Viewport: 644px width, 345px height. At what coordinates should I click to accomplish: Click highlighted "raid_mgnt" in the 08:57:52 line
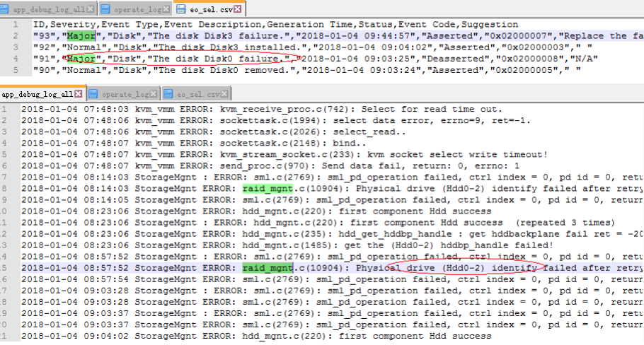[x=268, y=268]
